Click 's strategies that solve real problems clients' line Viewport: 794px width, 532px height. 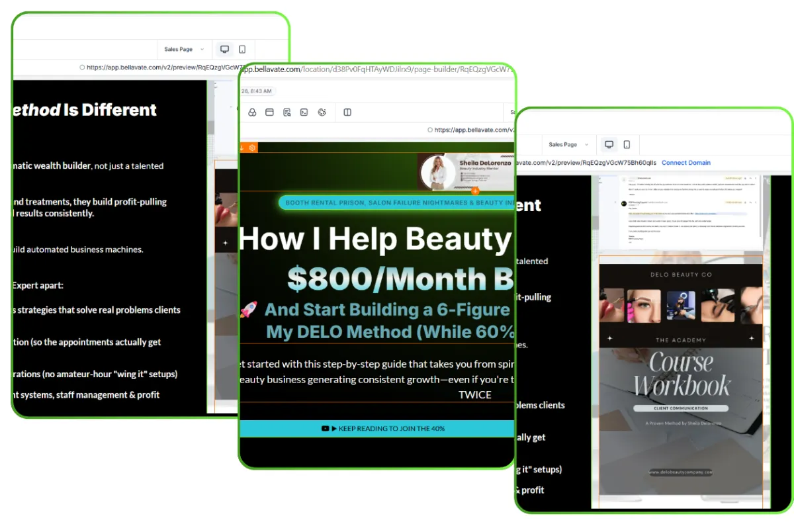click(97, 310)
